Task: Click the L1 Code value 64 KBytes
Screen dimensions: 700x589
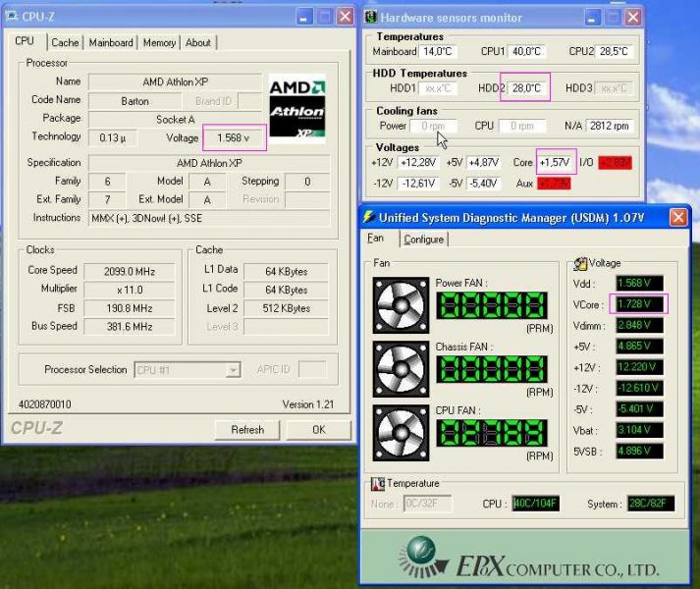Action: click(x=286, y=290)
